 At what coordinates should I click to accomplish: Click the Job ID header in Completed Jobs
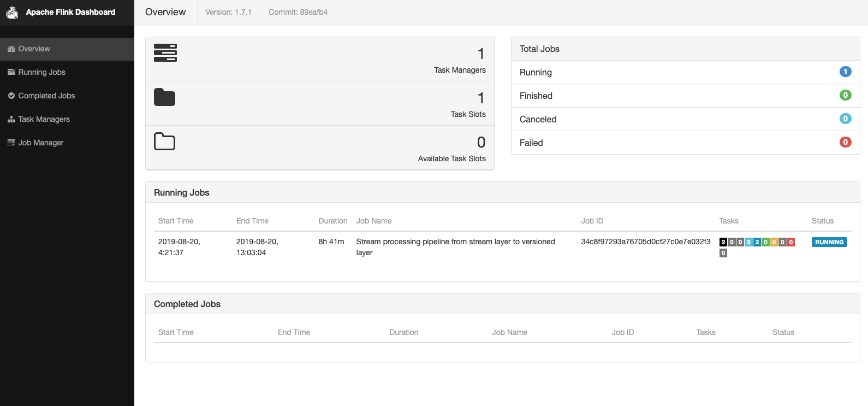pos(623,332)
